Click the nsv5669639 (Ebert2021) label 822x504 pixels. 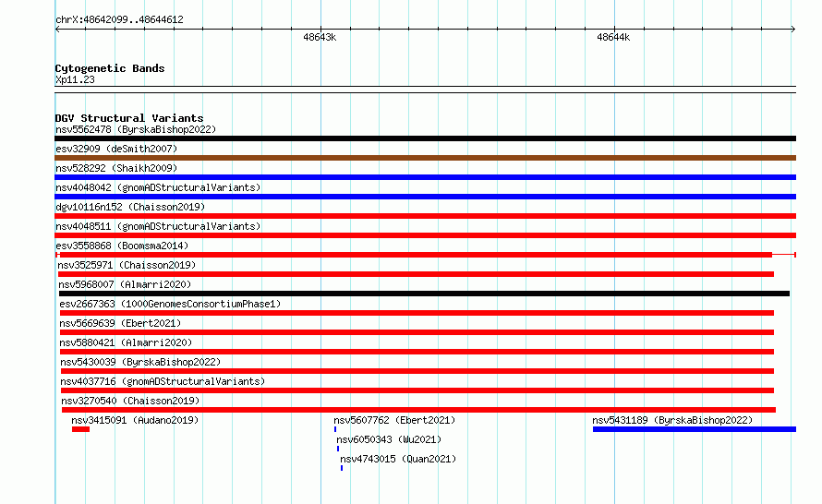pos(120,323)
